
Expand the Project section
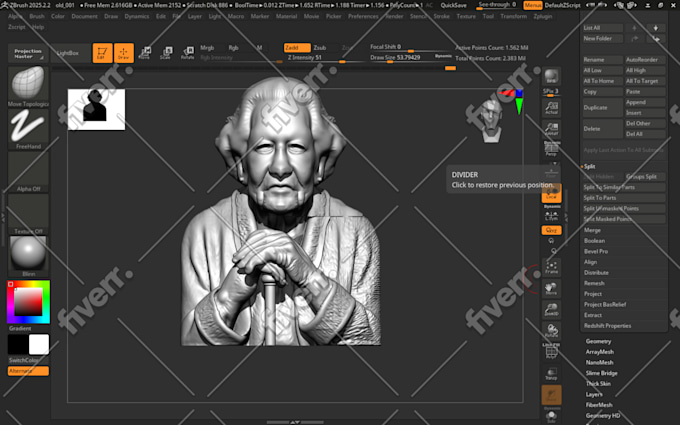(x=593, y=294)
